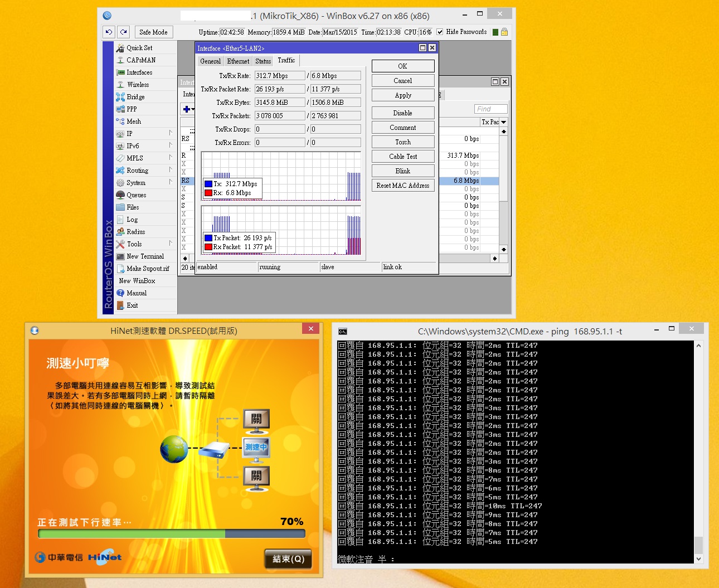This screenshot has width=719, height=588.
Task: Click the Find field in interface list
Action: (x=491, y=109)
